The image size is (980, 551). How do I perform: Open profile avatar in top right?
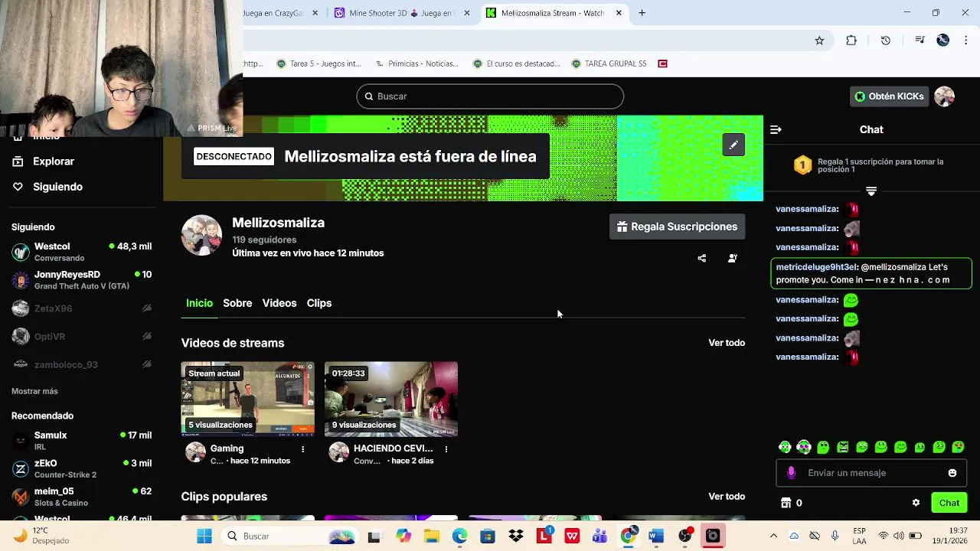944,96
